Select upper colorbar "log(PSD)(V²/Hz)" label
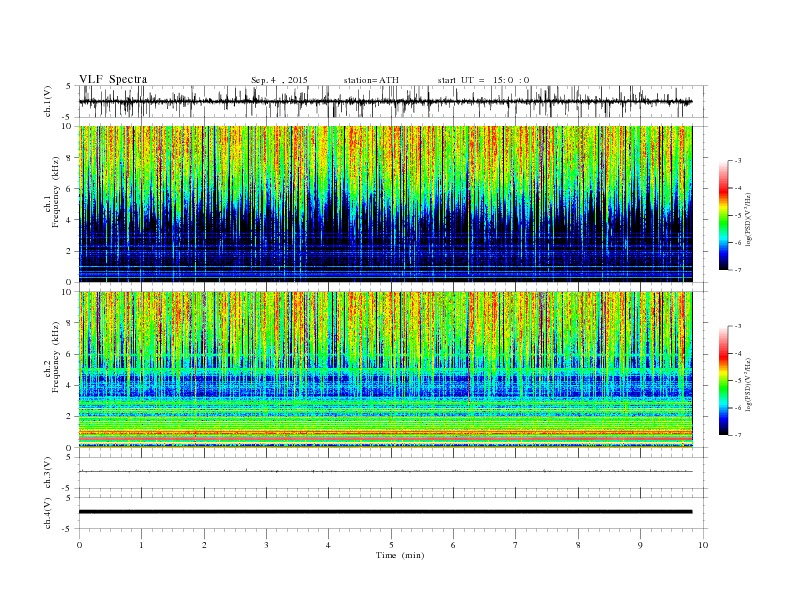The image size is (792, 612). [x=749, y=219]
